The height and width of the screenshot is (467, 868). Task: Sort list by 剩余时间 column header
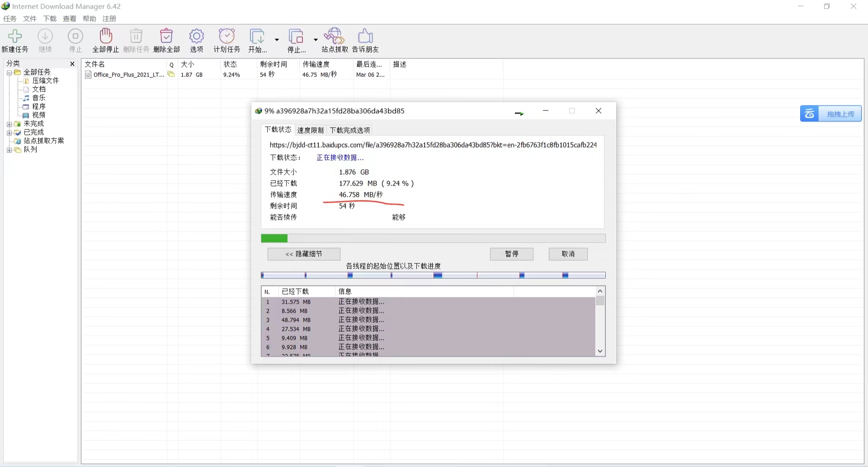tap(278, 64)
